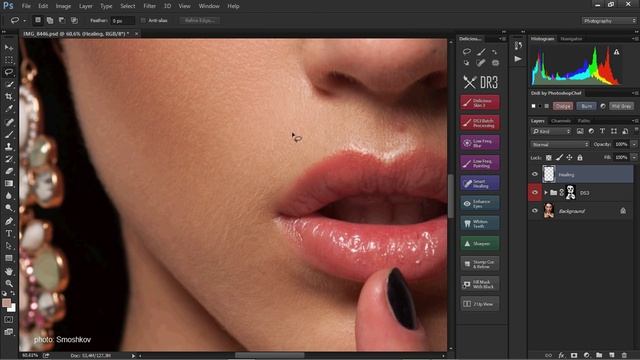This screenshot has height=360, width=640.
Task: Open the Image menu
Action: click(x=63, y=6)
